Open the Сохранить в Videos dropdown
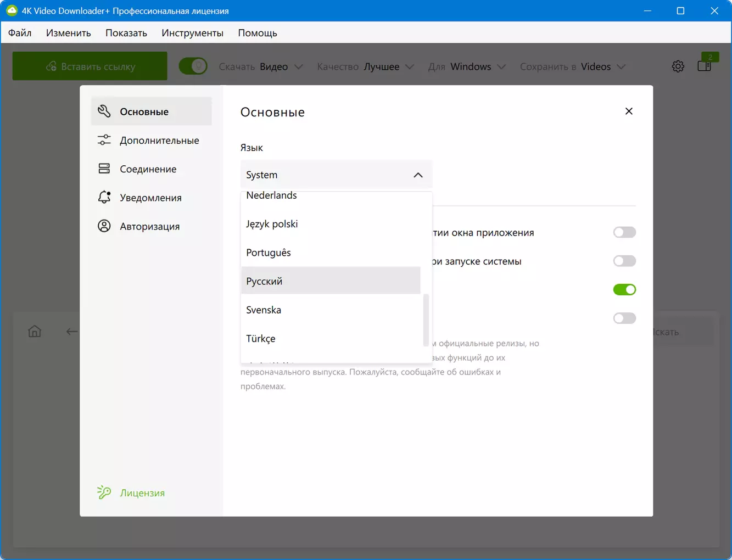The width and height of the screenshot is (732, 560). tap(573, 66)
